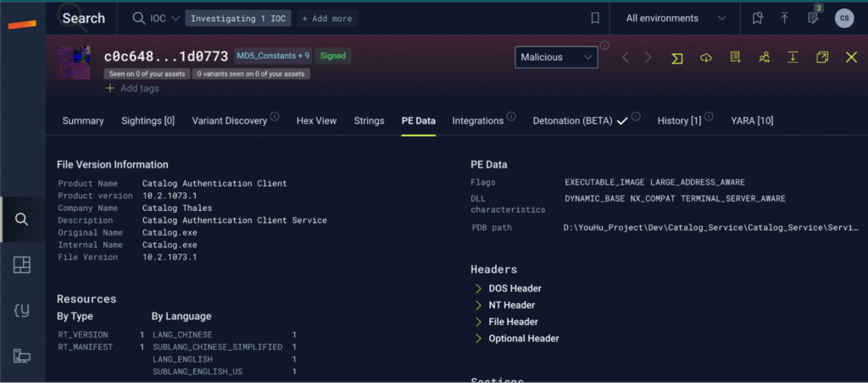Open the YARA rules icon in left sidebar
Screen dimensions: 868x383
coord(22,310)
